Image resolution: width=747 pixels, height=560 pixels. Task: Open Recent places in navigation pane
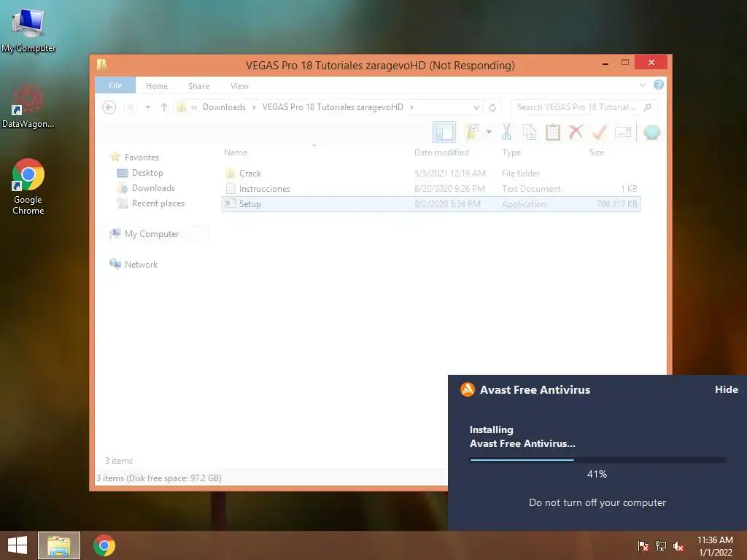(158, 203)
